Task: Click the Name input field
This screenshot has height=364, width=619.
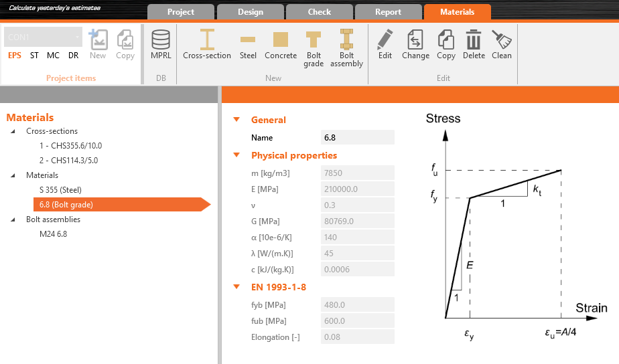Action: 357,138
